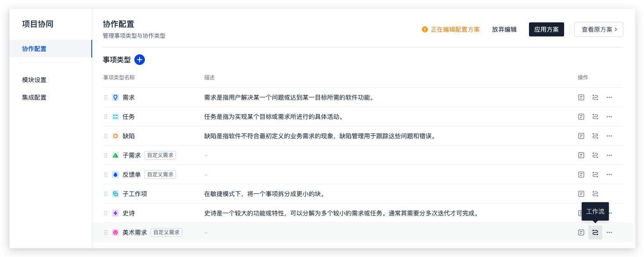Open workflow icon for 任务 row
The width and height of the screenshot is (644, 257).
coord(595,117)
